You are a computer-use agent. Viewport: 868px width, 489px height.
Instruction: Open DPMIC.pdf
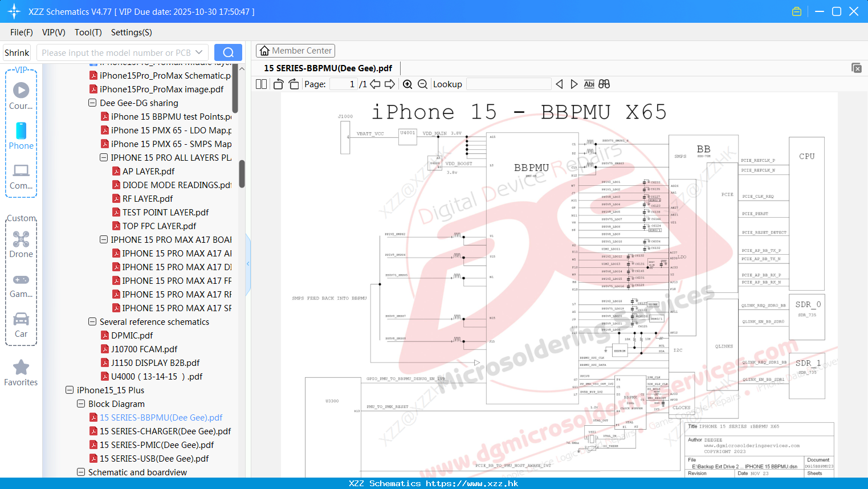point(127,336)
